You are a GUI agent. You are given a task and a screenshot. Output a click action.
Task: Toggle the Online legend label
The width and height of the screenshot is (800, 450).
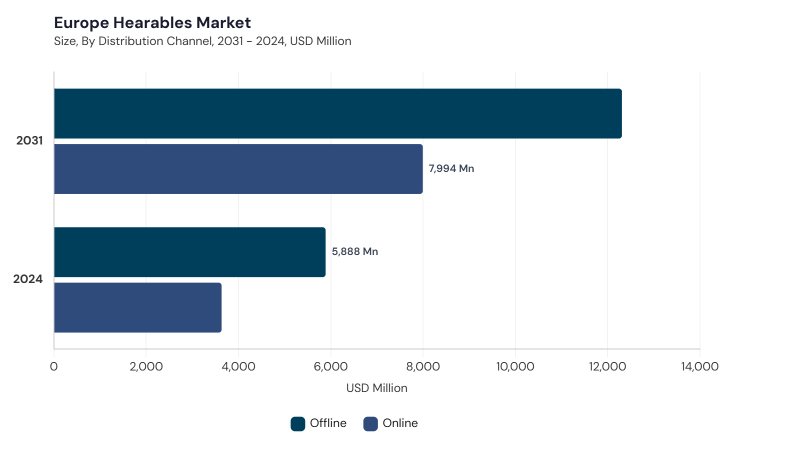tap(400, 423)
